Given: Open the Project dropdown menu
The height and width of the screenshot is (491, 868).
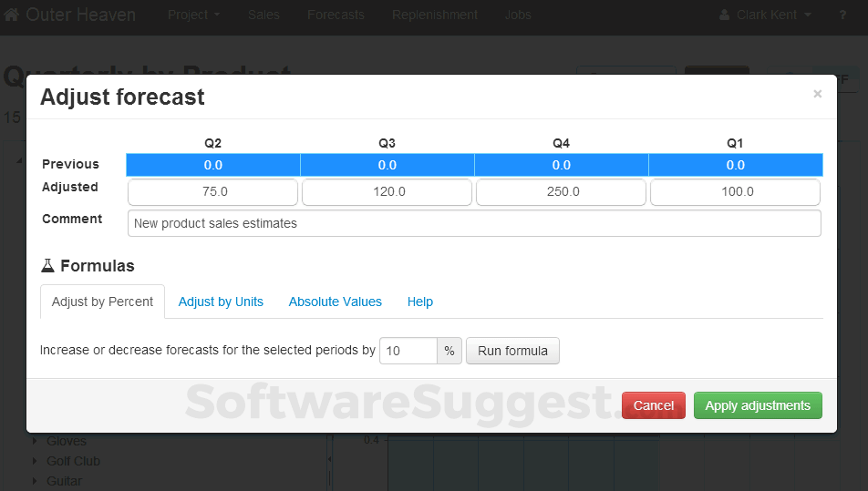Looking at the screenshot, I should coord(193,15).
